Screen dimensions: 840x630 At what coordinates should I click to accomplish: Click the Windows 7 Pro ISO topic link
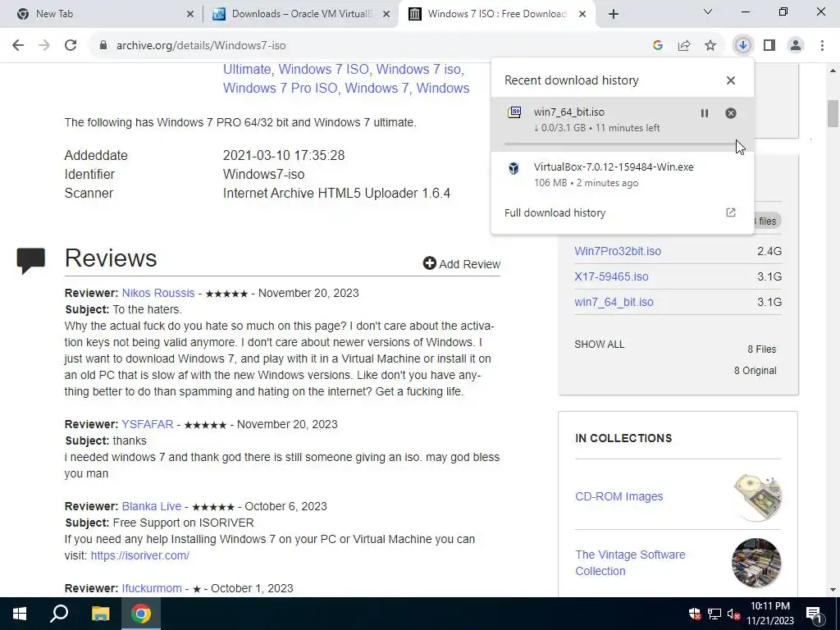[x=281, y=88]
